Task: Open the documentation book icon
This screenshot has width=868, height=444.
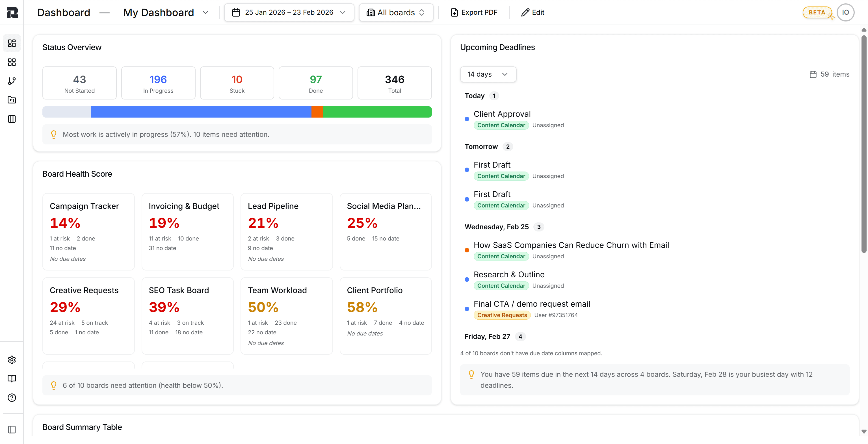Action: tap(12, 379)
